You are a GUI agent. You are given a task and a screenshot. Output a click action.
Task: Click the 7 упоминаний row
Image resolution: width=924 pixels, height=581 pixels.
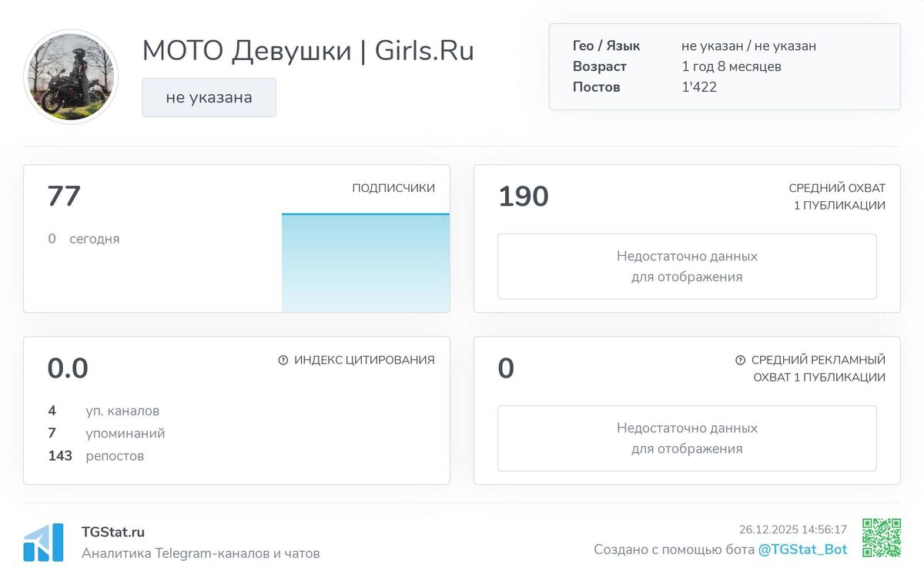106,433
